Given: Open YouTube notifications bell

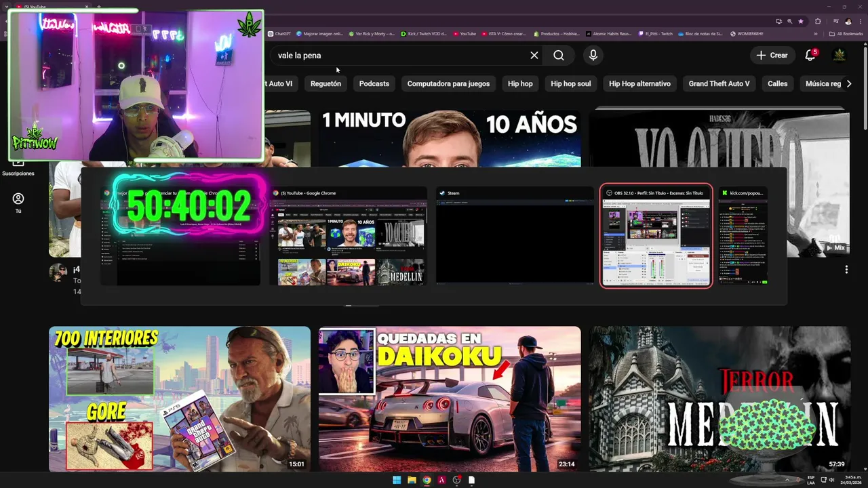Looking at the screenshot, I should (810, 55).
